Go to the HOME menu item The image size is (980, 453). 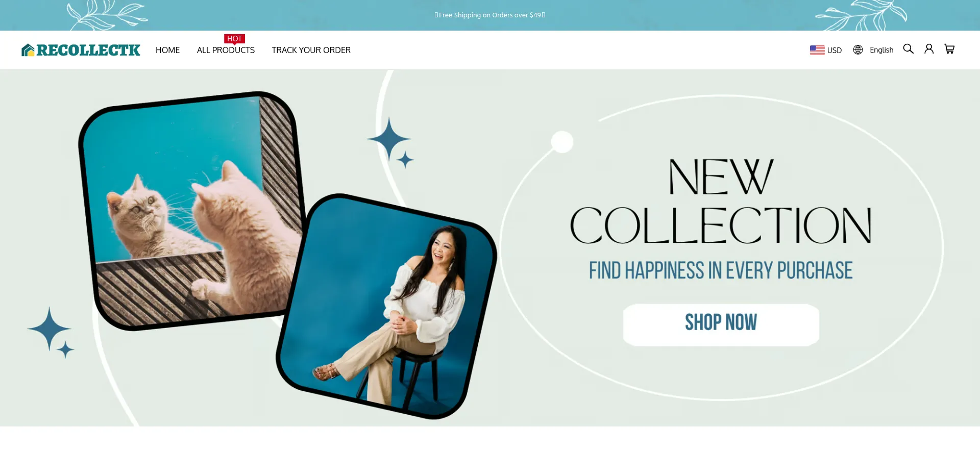coord(167,50)
